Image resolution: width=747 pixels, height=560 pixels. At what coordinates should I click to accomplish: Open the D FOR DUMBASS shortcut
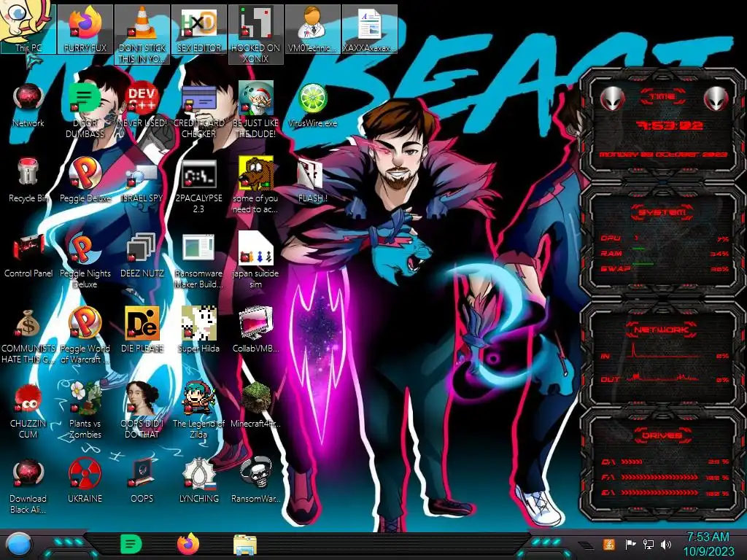(85, 111)
